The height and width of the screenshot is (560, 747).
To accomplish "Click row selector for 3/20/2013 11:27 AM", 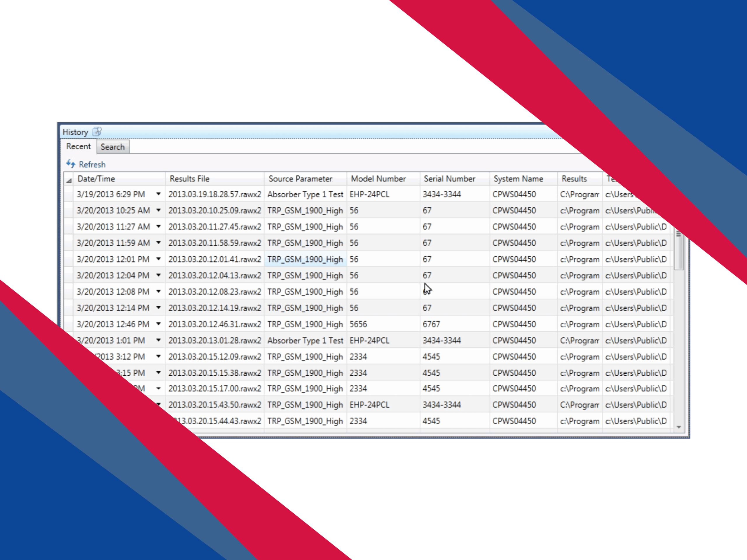I will (x=69, y=227).
